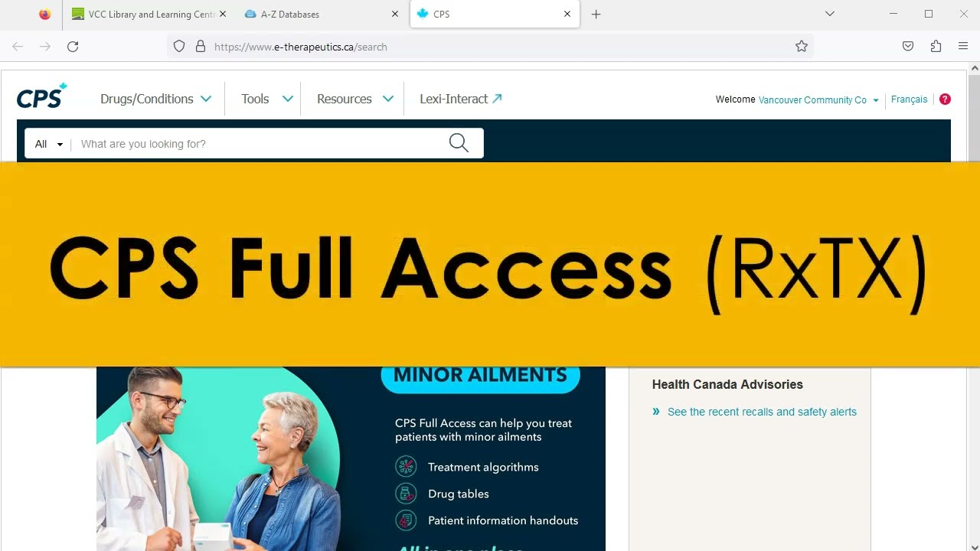Click the search magnifier icon
Screen dimensions: 980x551
click(x=459, y=143)
